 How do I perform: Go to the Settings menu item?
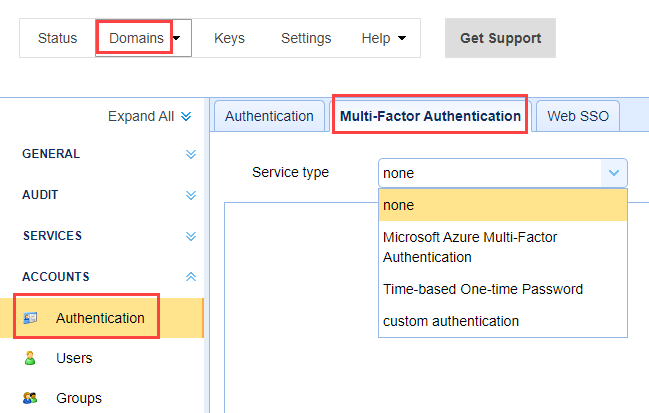(x=306, y=38)
